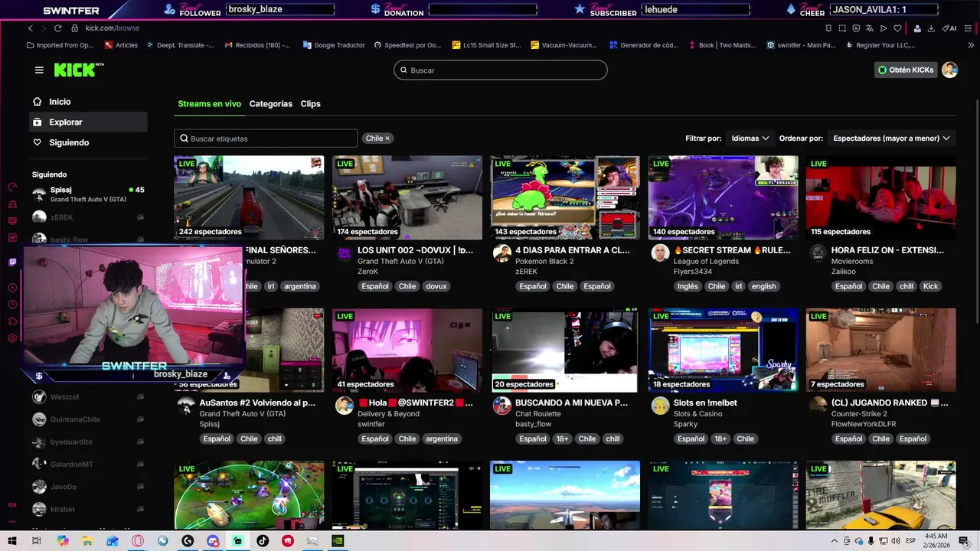
Task: Open Spissj in the followed channels list
Action: pyautogui.click(x=88, y=194)
